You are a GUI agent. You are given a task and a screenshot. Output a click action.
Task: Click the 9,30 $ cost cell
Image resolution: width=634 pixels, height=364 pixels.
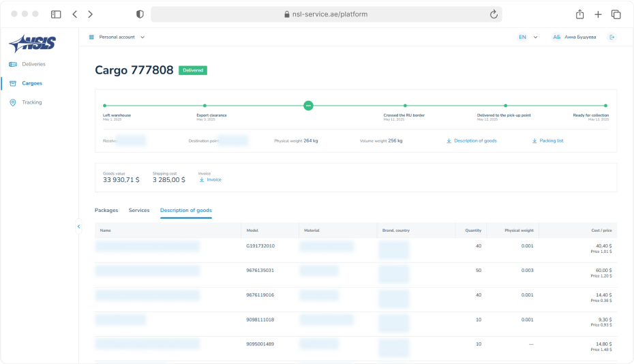[605, 320]
